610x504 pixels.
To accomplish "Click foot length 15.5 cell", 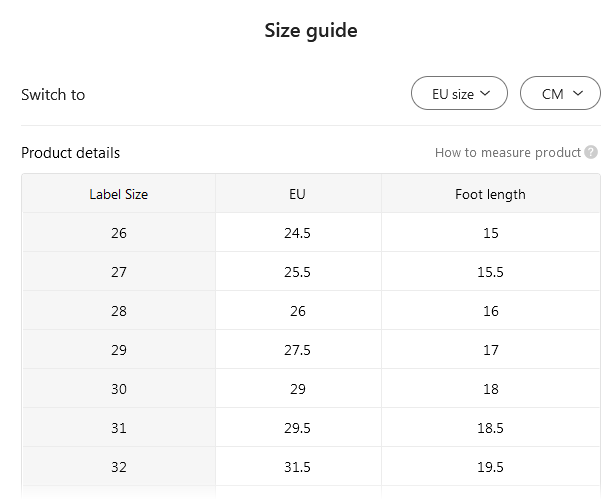I will tap(490, 272).
